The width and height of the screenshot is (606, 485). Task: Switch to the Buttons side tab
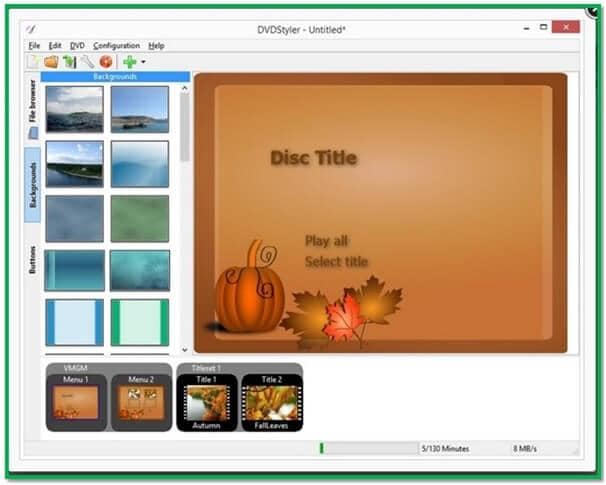click(32, 260)
